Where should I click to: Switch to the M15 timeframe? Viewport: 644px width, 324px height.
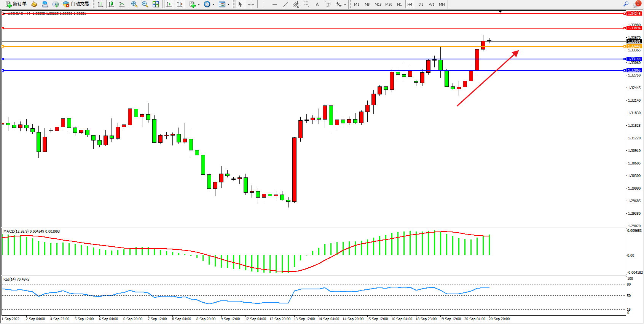coord(378,5)
